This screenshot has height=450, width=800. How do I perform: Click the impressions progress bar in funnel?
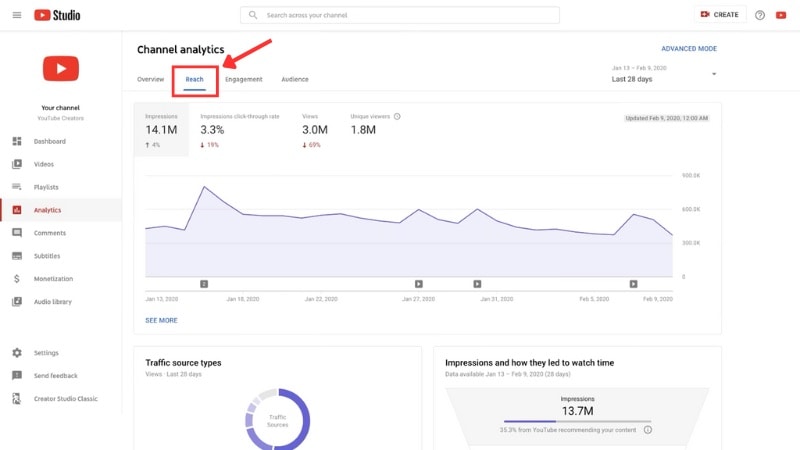pos(577,421)
